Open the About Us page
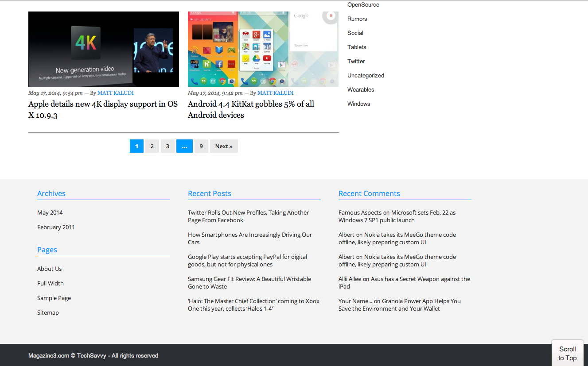The width and height of the screenshot is (588, 366). coord(49,269)
